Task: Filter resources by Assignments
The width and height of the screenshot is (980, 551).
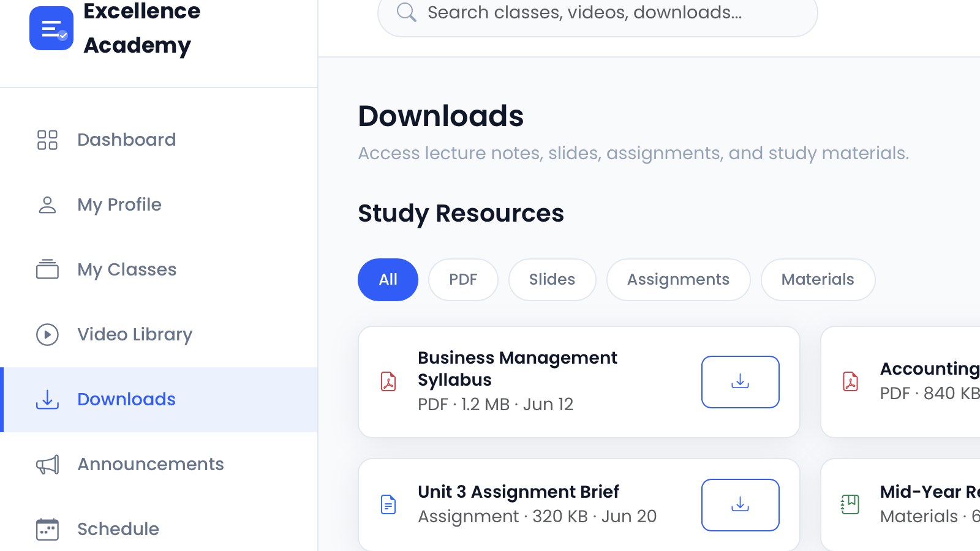Action: click(x=678, y=280)
